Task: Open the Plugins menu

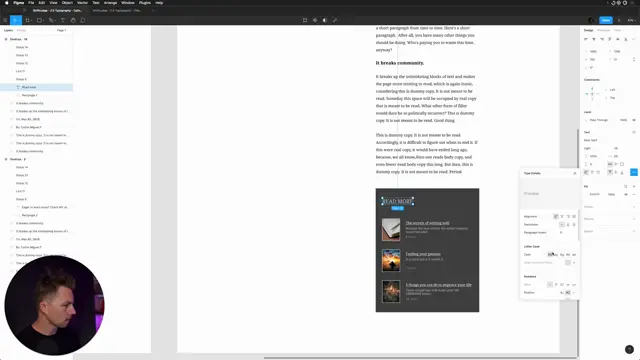Action: click(145, 3)
